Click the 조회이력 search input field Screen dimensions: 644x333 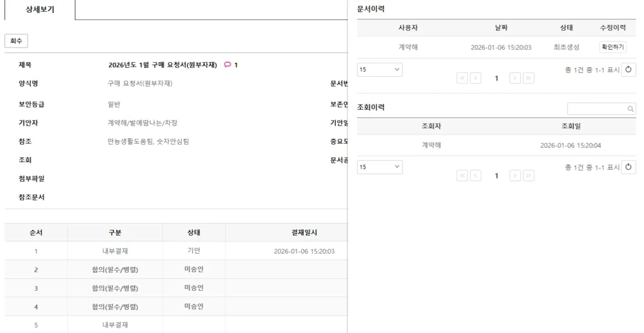(597, 109)
